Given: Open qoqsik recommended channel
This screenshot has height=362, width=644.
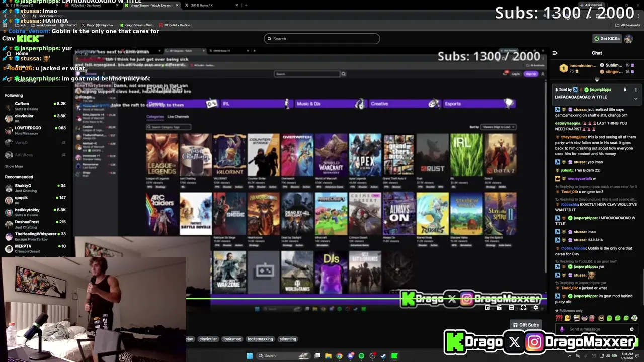Looking at the screenshot, I should click(35, 200).
